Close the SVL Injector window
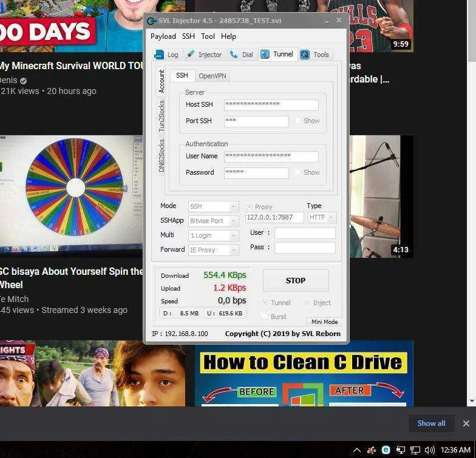Viewport: 476px width, 458px height. click(x=339, y=21)
